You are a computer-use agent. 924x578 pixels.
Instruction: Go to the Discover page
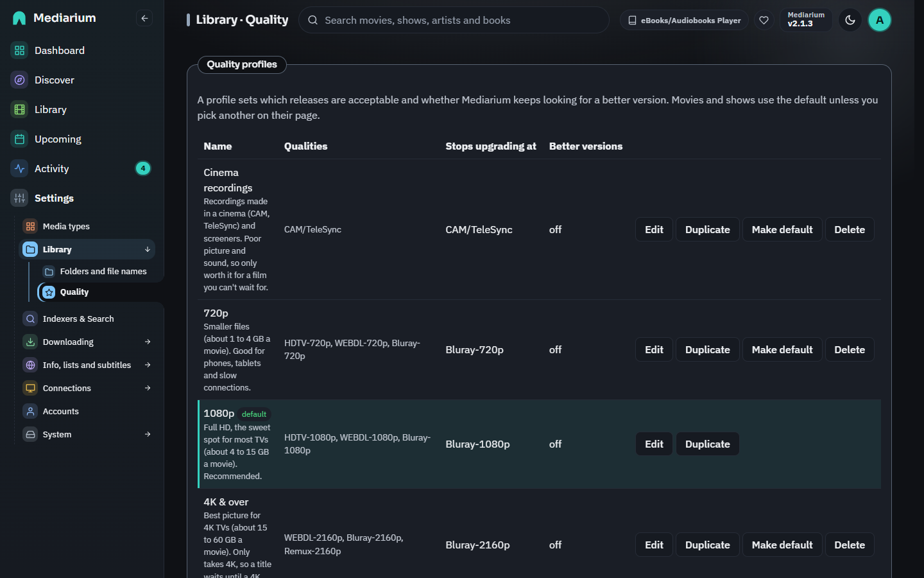pyautogui.click(x=82, y=80)
